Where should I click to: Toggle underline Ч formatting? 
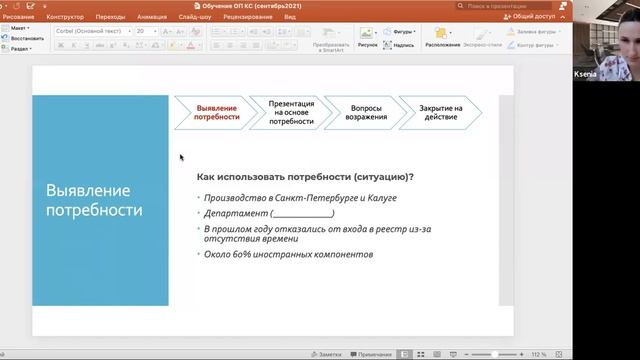(87, 45)
